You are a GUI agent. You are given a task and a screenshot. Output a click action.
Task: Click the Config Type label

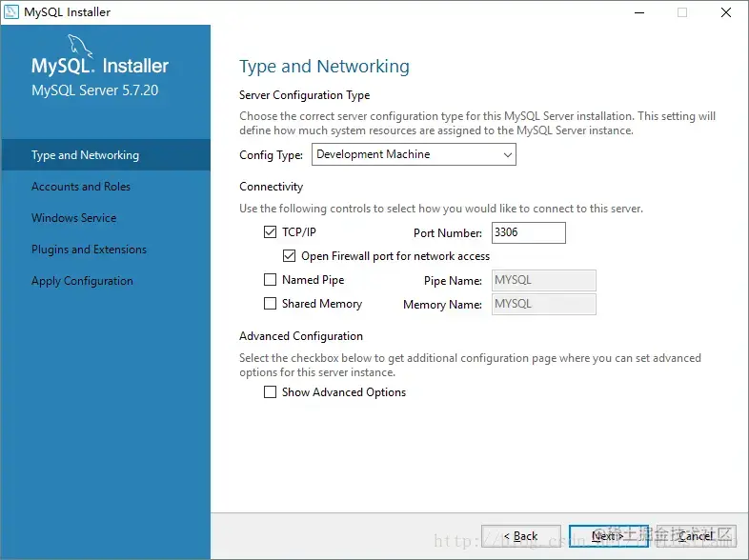[271, 155]
